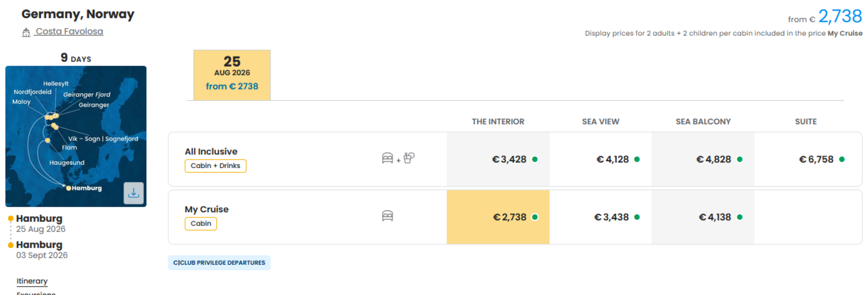Click the My Cruise cabin bed icon

point(387,216)
